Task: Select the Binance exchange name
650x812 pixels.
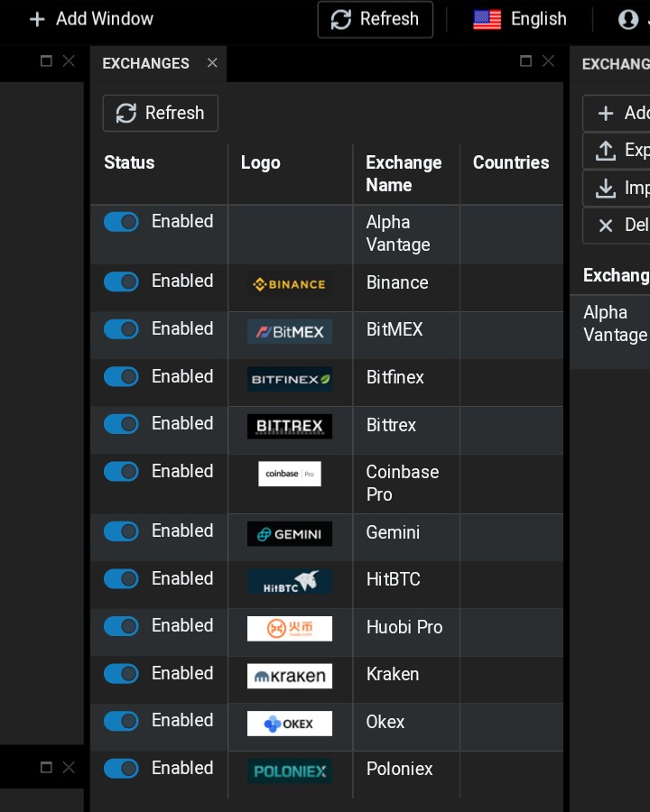Action: click(x=397, y=282)
